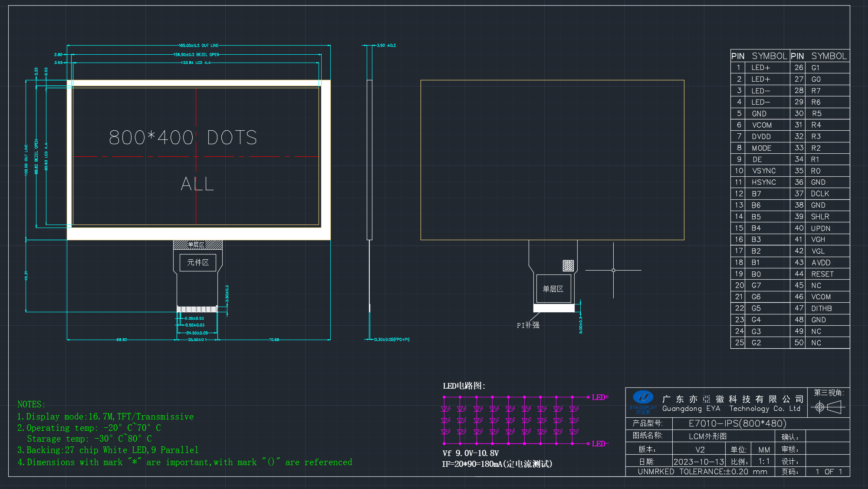Click the 'LED+' label in circuit diagram

pyautogui.click(x=600, y=397)
